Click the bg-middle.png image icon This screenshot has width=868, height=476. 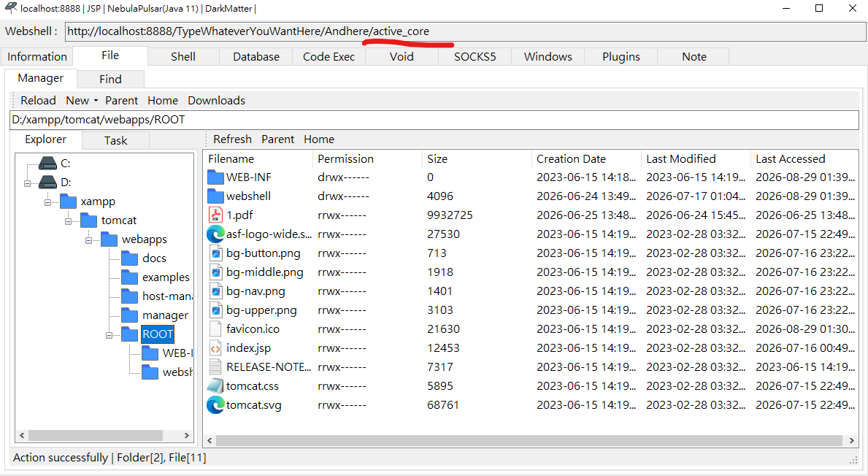click(215, 272)
